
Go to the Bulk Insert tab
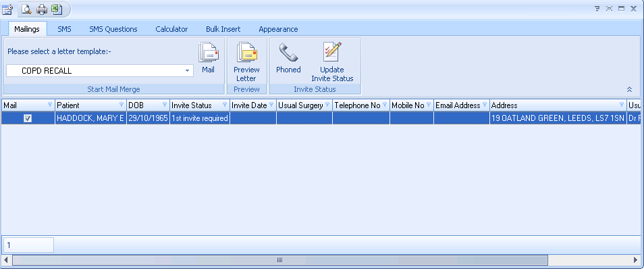(x=223, y=29)
